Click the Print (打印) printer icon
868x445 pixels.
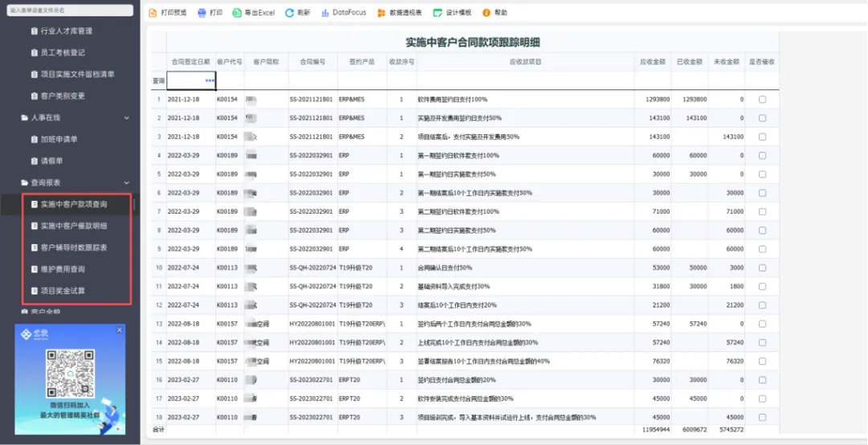(x=202, y=13)
